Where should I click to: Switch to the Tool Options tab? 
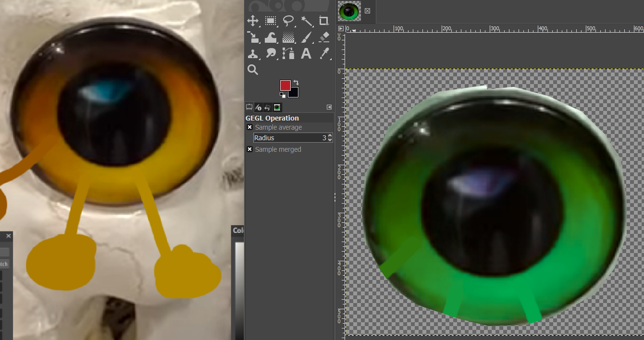click(249, 107)
